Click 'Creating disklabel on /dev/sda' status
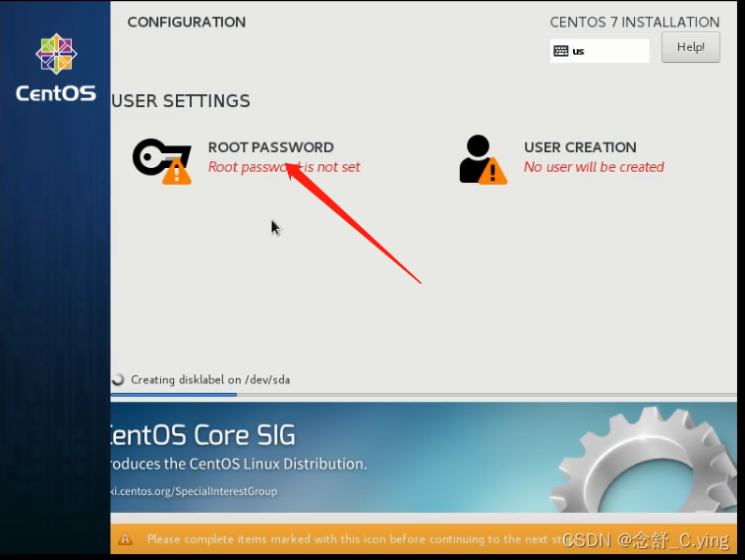The height and width of the screenshot is (560, 745). pos(210,379)
